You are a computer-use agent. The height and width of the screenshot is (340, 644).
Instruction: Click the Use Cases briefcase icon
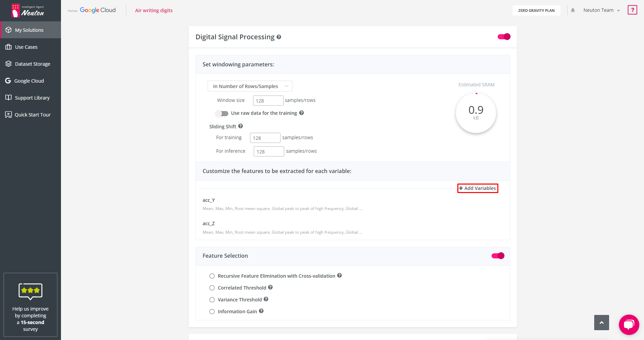point(8,47)
